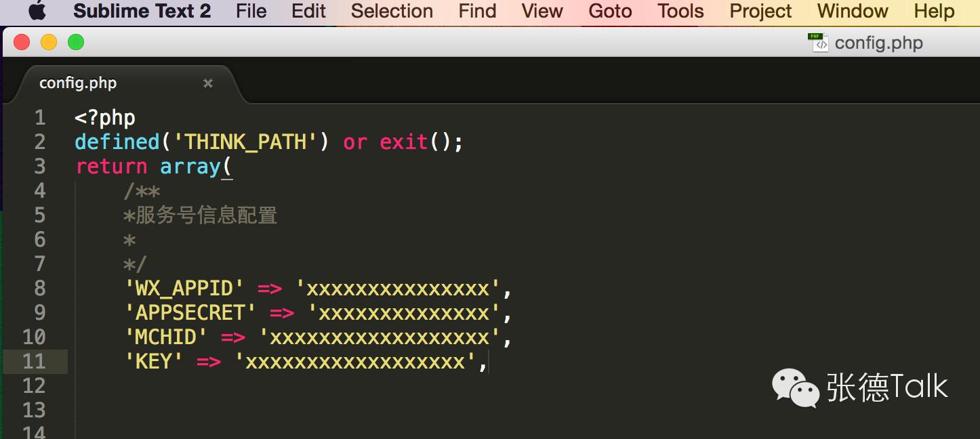Expand the View menu
Screen dimensions: 980x439
click(x=542, y=12)
